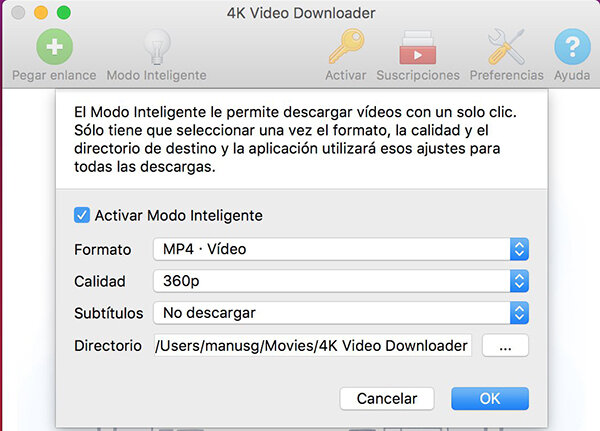Screen dimensions: 600x431
Task: Click the Cancelar button
Action: (x=387, y=398)
